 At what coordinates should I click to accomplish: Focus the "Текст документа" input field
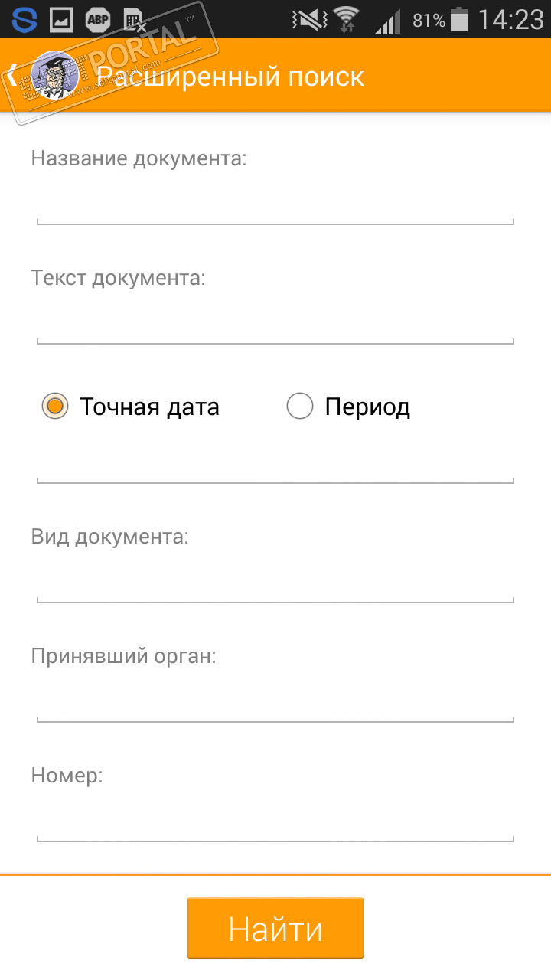[275, 325]
